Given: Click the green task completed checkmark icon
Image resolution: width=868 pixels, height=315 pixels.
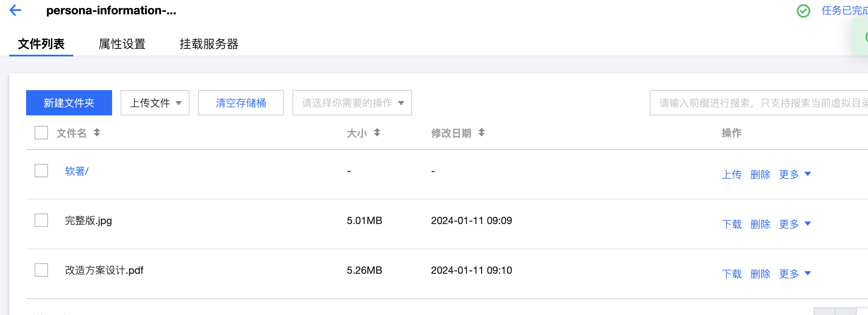Looking at the screenshot, I should tap(804, 11).
